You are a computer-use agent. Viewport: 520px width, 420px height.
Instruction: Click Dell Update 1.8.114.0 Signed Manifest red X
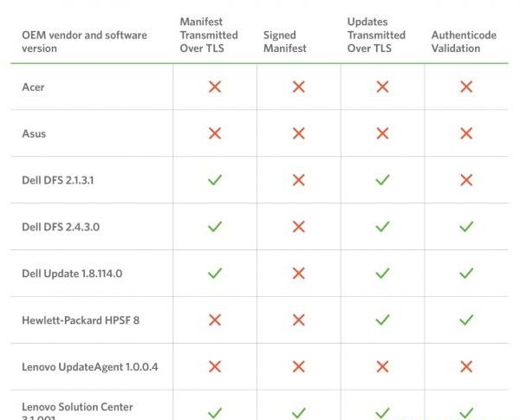point(299,274)
